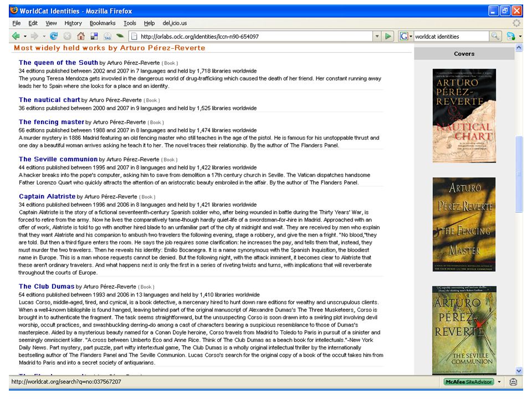Open the File menu
The height and width of the screenshot is (399, 532).
[x=16, y=23]
